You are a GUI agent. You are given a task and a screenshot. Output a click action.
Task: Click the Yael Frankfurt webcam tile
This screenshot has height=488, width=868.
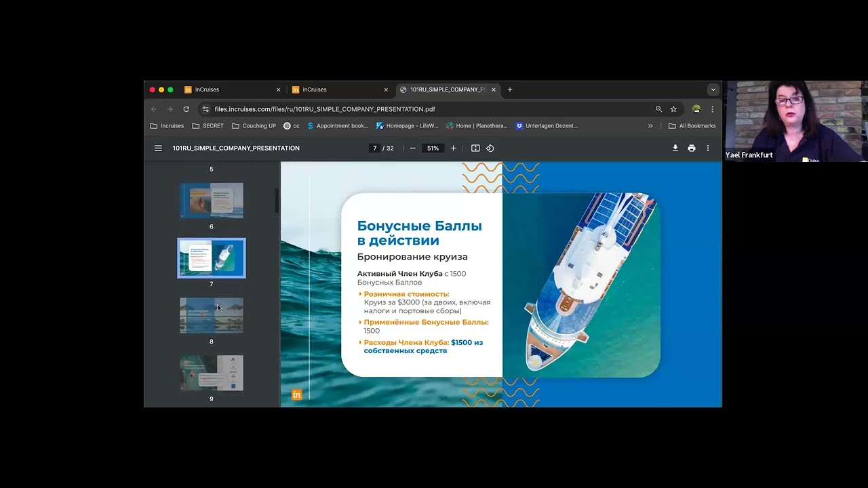coord(795,121)
